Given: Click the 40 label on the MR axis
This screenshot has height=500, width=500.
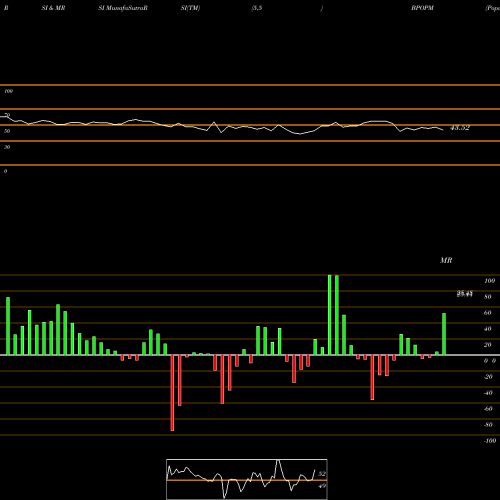Looking at the screenshot, I should pos(488,329).
